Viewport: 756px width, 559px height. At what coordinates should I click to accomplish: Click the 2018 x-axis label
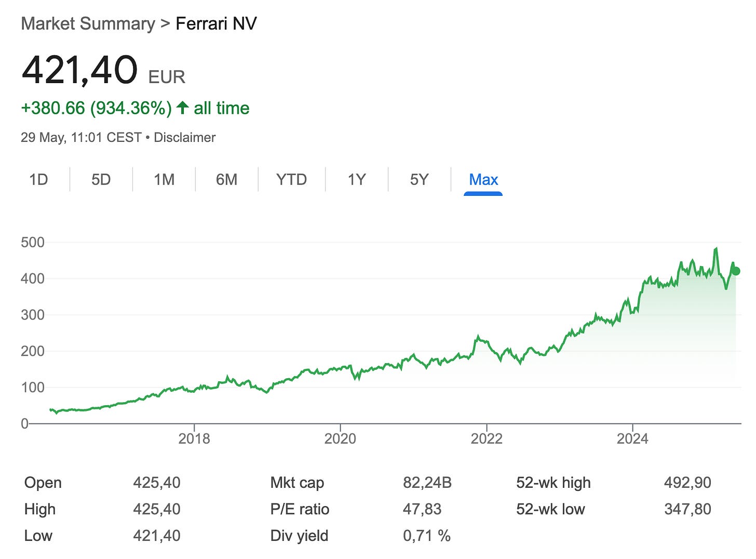point(194,439)
